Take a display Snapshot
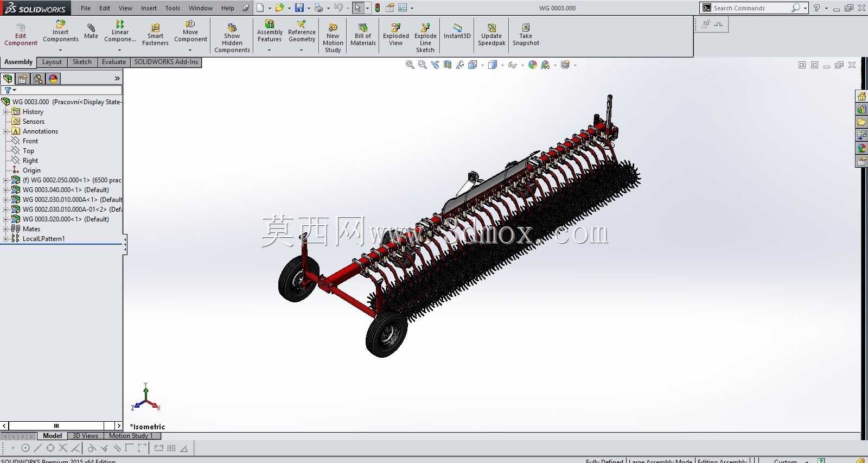This screenshot has width=868, height=463. click(526, 35)
